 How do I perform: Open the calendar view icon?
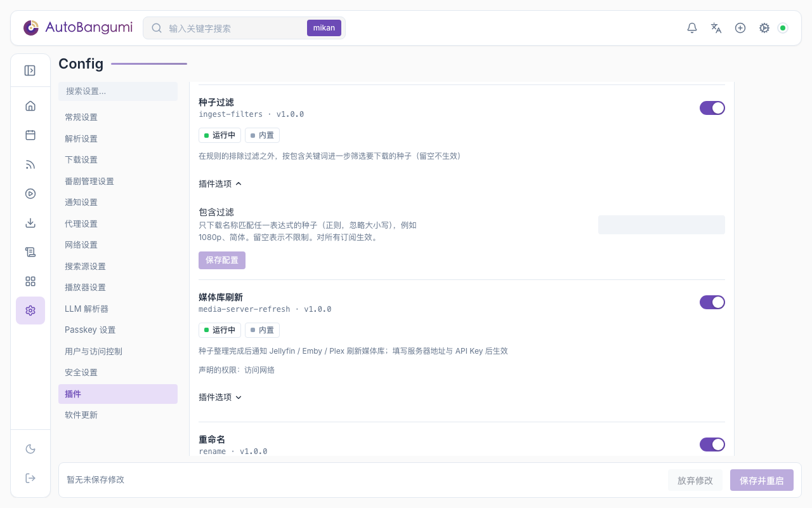(x=30, y=135)
